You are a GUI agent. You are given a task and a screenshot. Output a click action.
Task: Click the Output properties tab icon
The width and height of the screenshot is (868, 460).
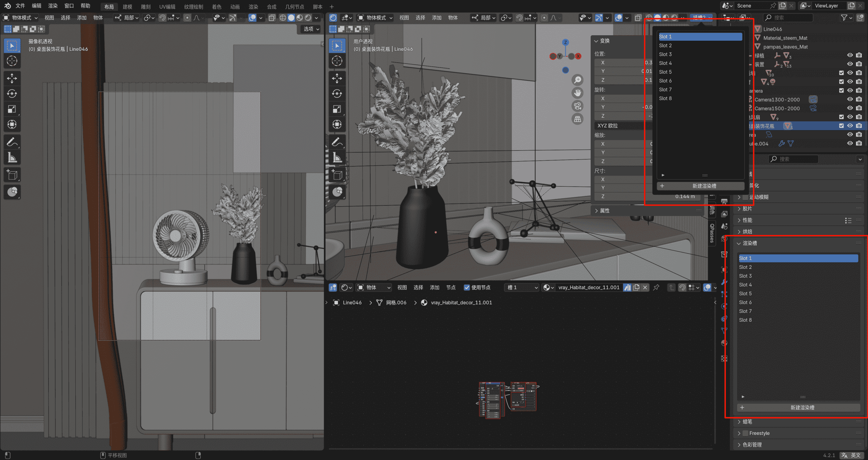click(724, 201)
